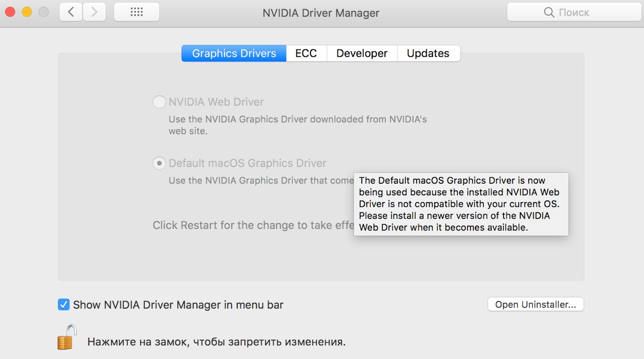Open the show-all preferences grid icon

(x=136, y=12)
